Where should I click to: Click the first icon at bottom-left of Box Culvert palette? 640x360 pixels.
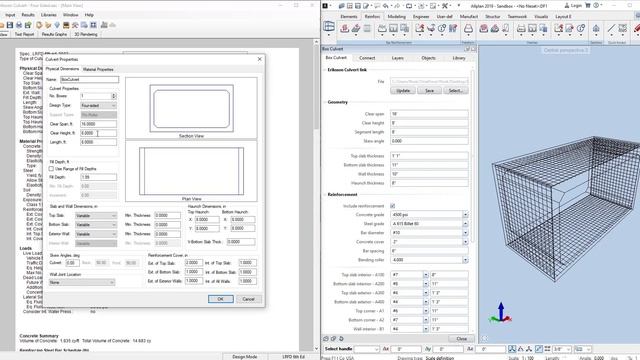coord(326,339)
